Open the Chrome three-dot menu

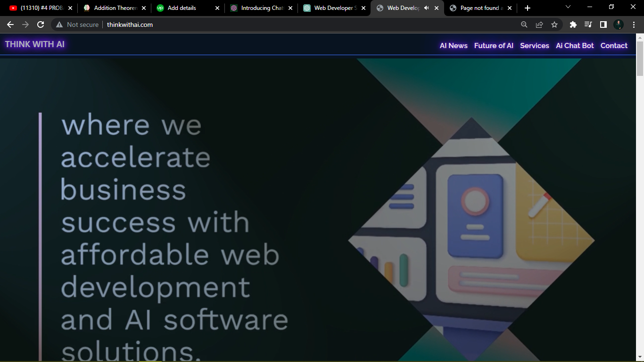(x=633, y=25)
